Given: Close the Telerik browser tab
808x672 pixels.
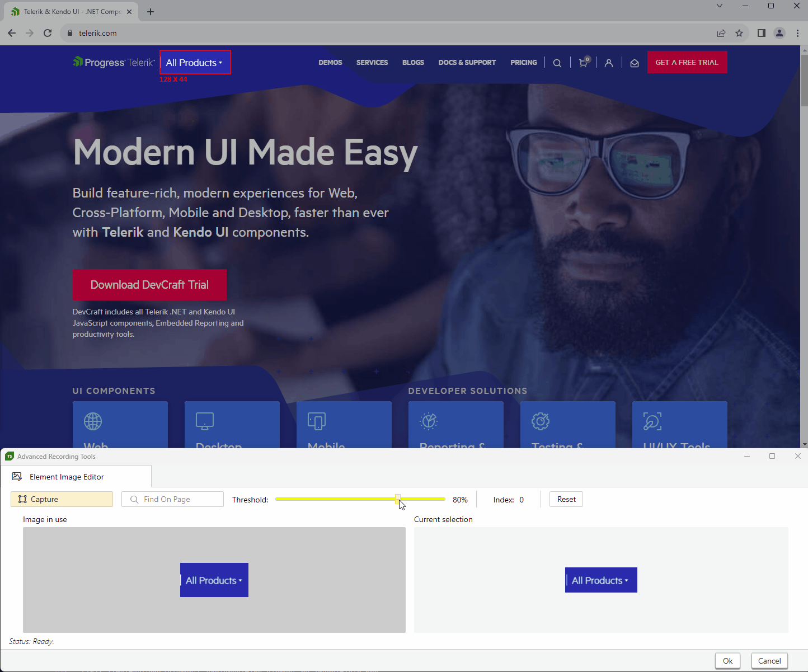Looking at the screenshot, I should click(129, 12).
